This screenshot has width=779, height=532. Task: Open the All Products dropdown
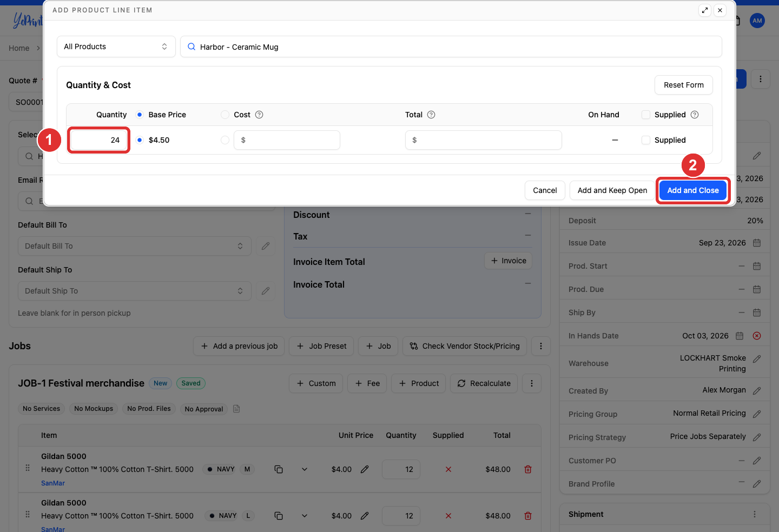click(116, 46)
